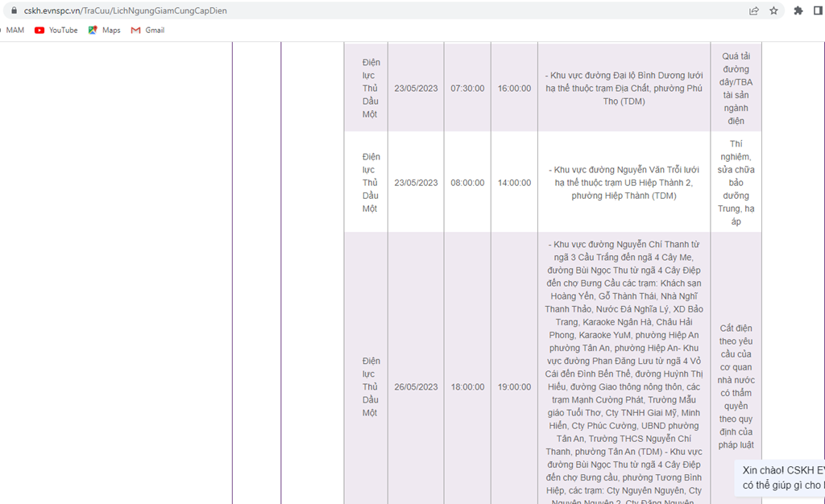Open the Gmail bookmark
The width and height of the screenshot is (825, 504).
point(148,30)
